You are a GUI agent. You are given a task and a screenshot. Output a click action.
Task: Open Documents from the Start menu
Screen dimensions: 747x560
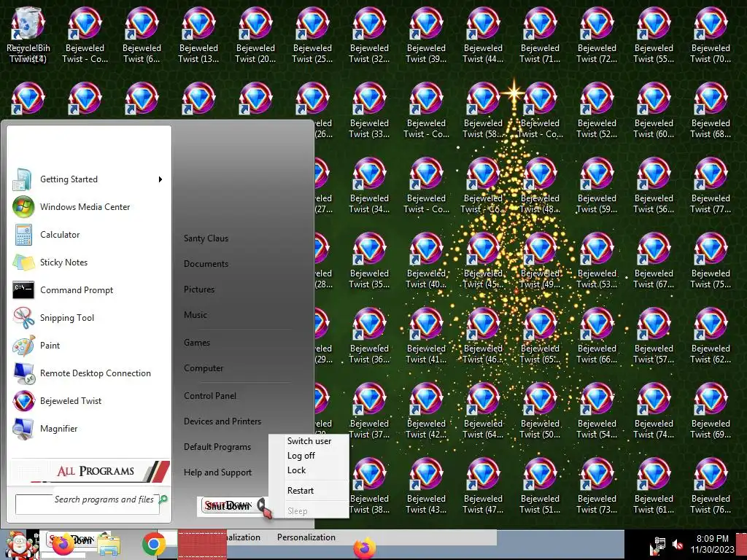pyautogui.click(x=206, y=264)
